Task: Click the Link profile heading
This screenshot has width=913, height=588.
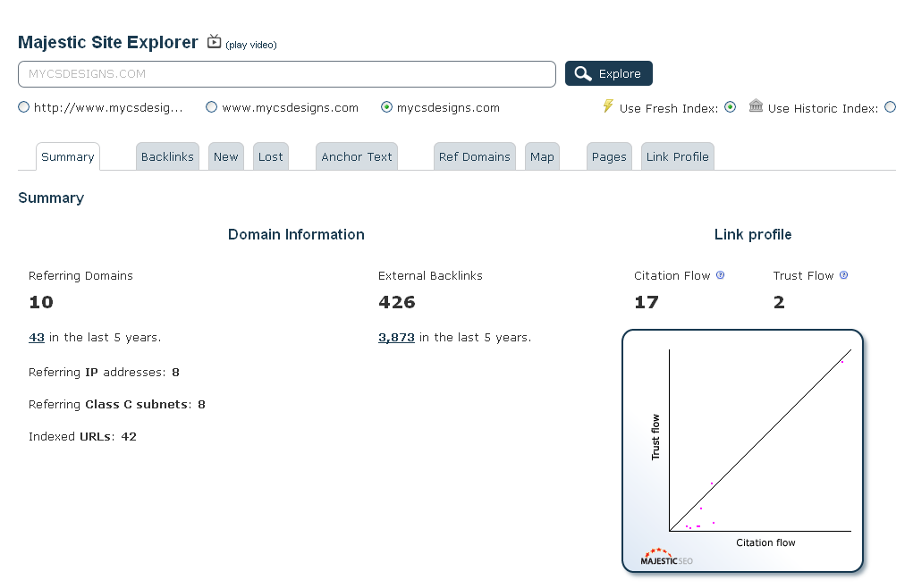Action: [753, 234]
